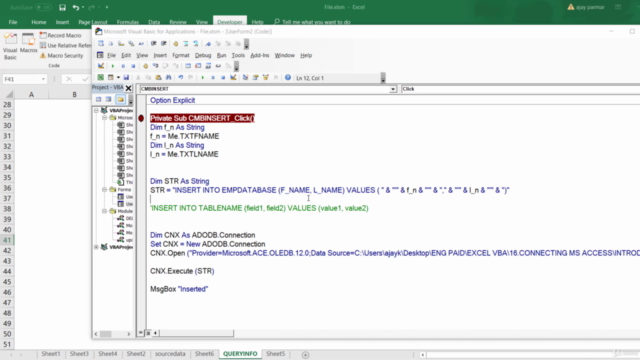
Task: Click View Object button in Project Explorer
Action: tap(109, 99)
